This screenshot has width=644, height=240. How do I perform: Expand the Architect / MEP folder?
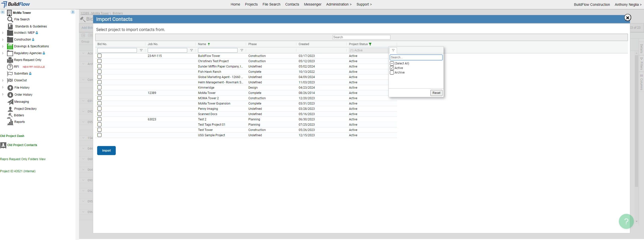coord(3,33)
